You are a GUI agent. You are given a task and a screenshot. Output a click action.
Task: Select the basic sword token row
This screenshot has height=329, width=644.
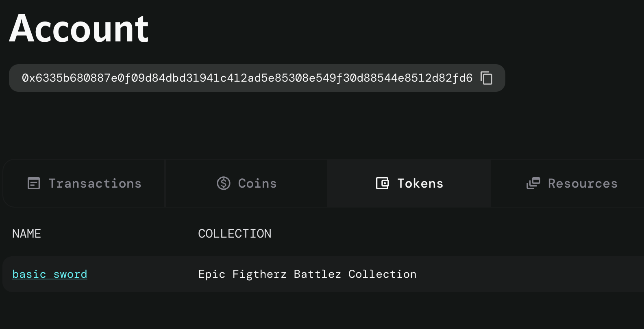point(323,274)
